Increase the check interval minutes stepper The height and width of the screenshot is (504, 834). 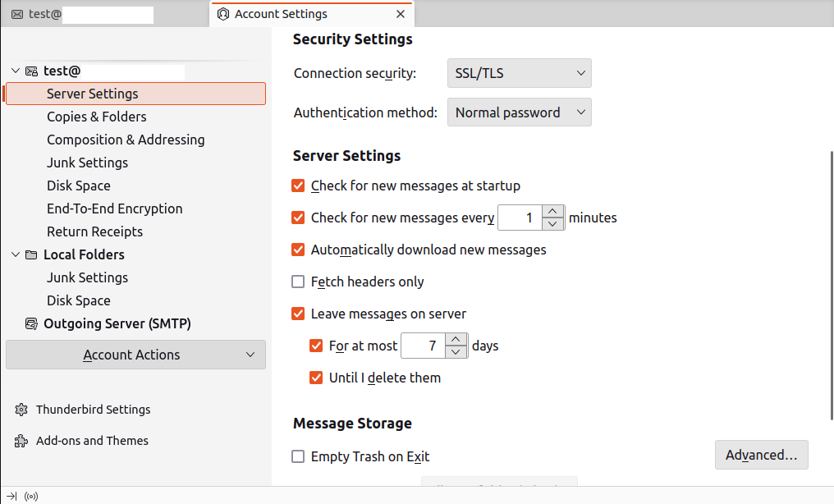click(554, 212)
